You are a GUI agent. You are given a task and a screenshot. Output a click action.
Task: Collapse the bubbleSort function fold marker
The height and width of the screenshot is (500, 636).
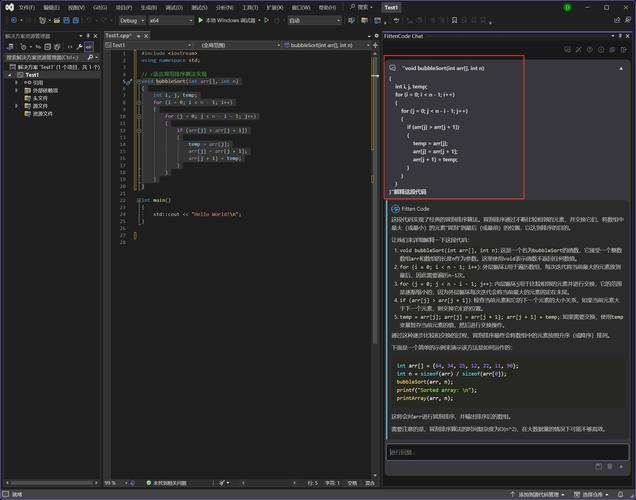click(x=139, y=81)
